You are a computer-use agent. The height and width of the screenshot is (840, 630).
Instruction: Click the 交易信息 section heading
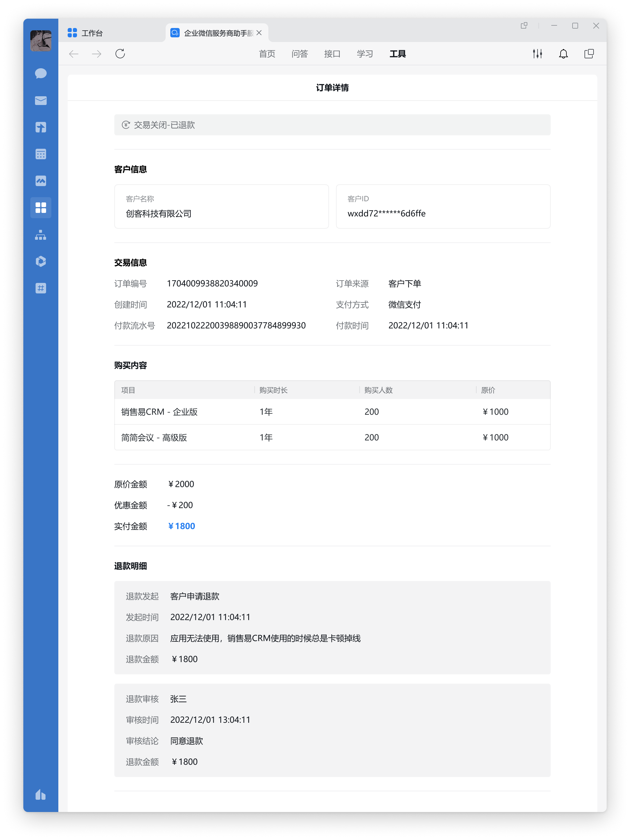[131, 263]
